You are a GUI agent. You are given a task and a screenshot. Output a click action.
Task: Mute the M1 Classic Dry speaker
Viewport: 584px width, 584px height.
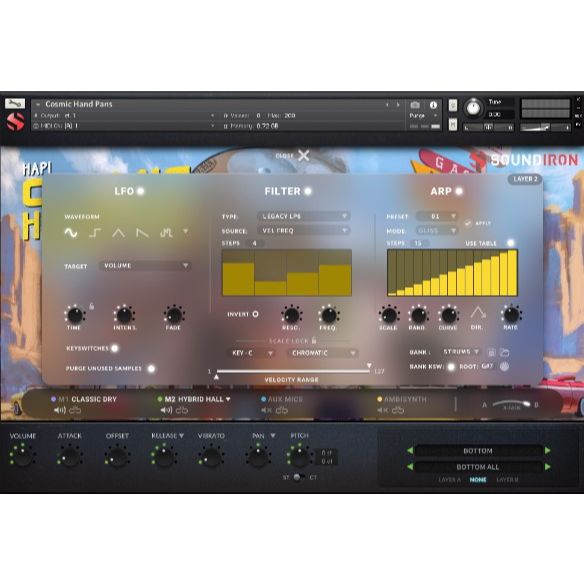point(60,410)
